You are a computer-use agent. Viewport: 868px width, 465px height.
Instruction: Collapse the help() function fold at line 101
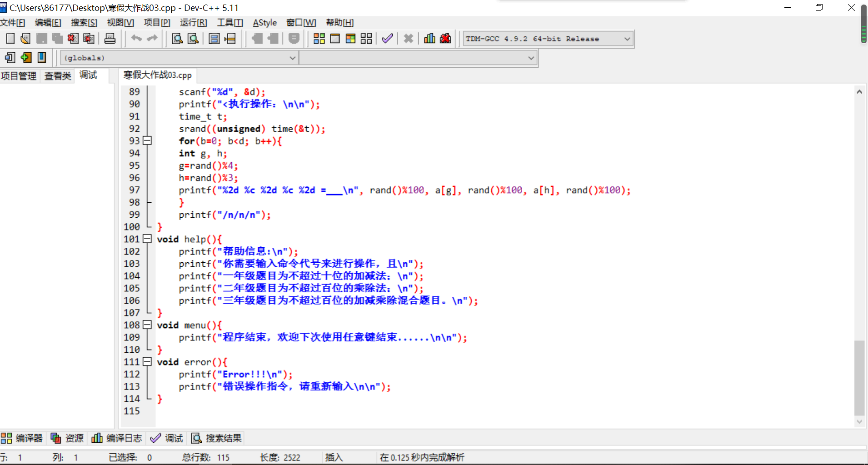coord(147,239)
